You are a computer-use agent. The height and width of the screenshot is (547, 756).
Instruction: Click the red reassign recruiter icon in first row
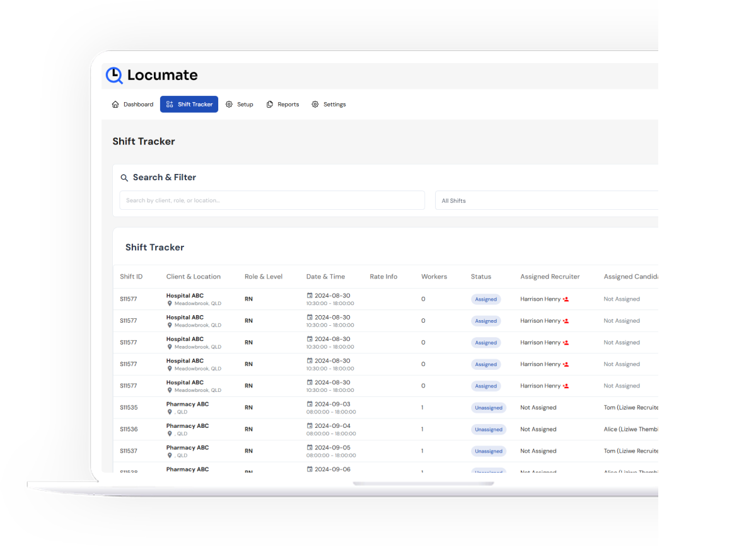[566, 299]
